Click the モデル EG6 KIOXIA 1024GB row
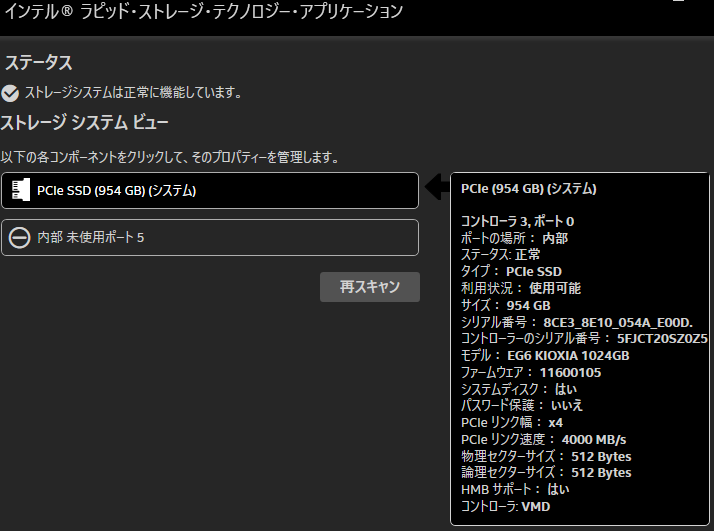714x531 pixels. click(x=545, y=355)
